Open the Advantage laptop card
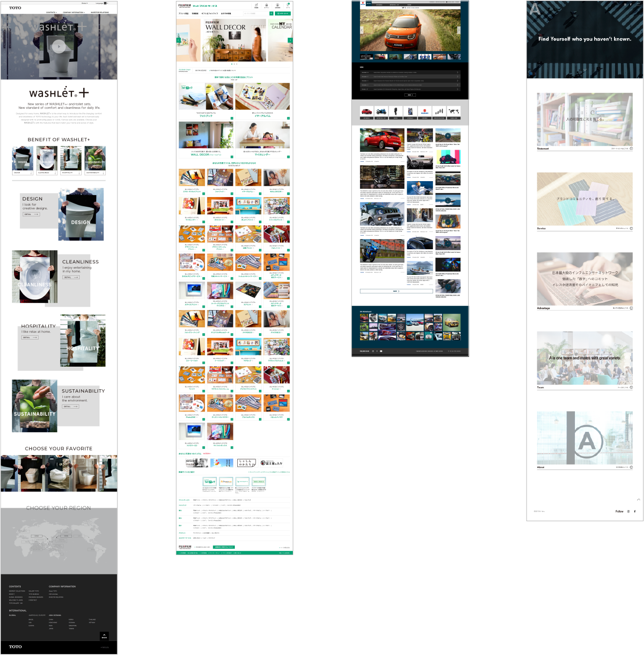This screenshot has height=655, width=644. click(585, 281)
